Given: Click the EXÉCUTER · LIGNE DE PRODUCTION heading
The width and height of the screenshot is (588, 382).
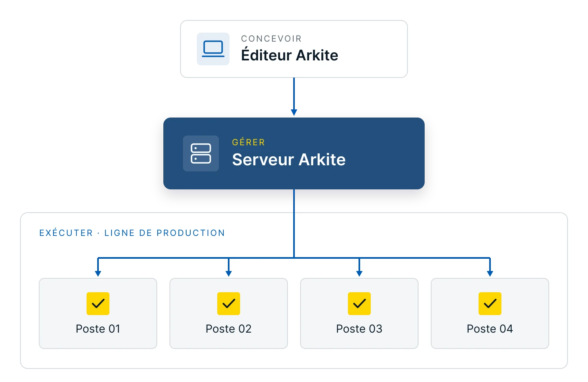Looking at the screenshot, I should click(132, 233).
